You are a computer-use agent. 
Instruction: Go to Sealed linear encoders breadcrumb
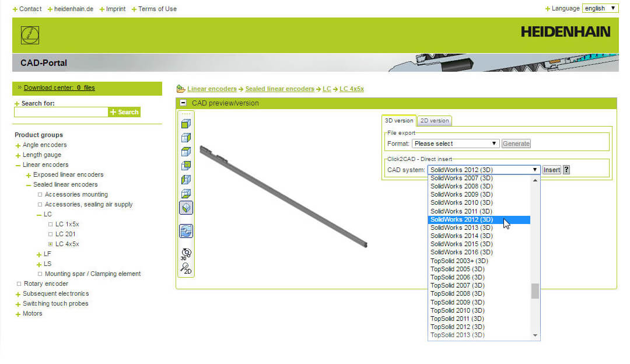coord(279,89)
